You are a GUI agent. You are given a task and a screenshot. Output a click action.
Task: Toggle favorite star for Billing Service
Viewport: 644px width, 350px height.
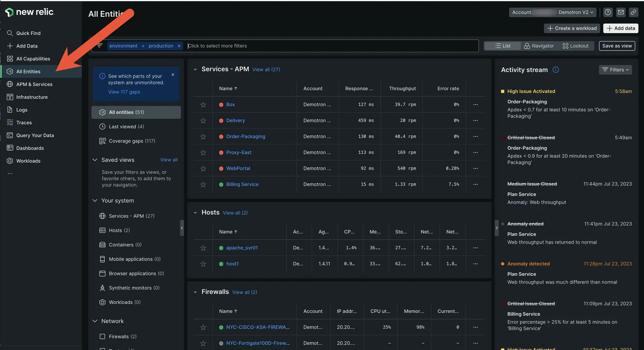click(x=203, y=185)
